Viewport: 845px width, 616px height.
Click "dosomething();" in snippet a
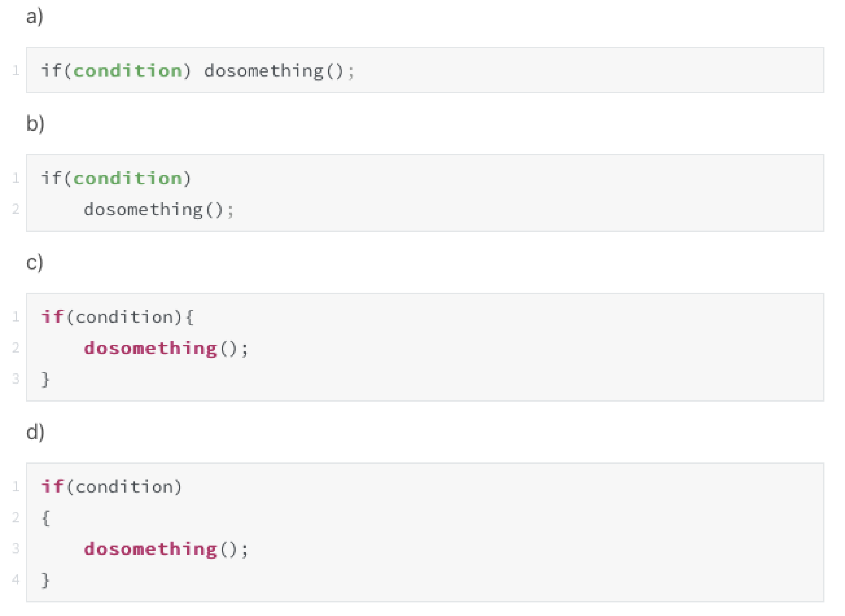[x=279, y=71]
